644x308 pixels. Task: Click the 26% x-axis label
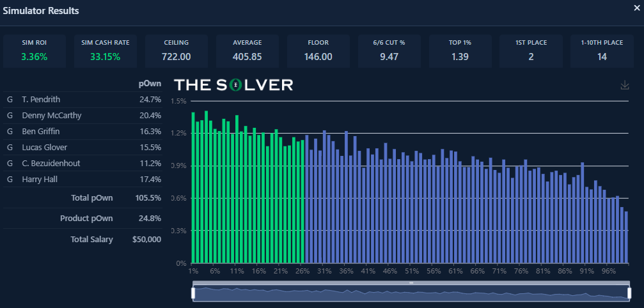pos(302,271)
